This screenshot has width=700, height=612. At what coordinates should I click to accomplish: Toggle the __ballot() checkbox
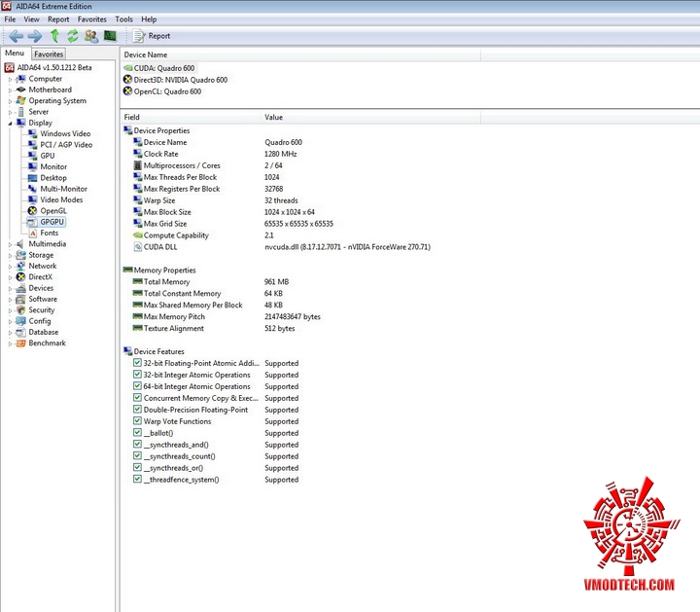pos(137,432)
